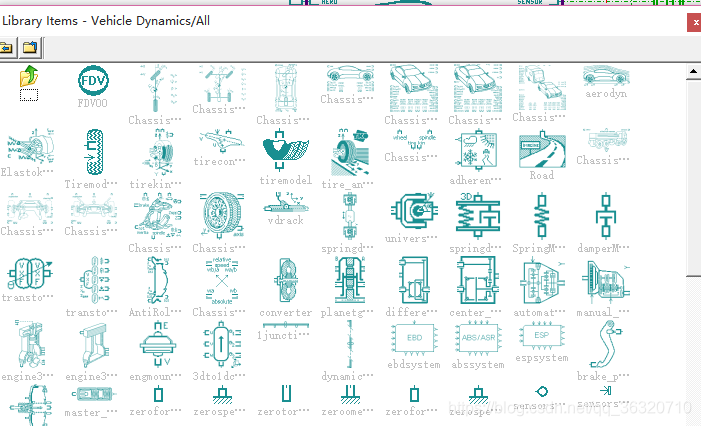
Task: Close the Library Items window
Action: click(694, 22)
